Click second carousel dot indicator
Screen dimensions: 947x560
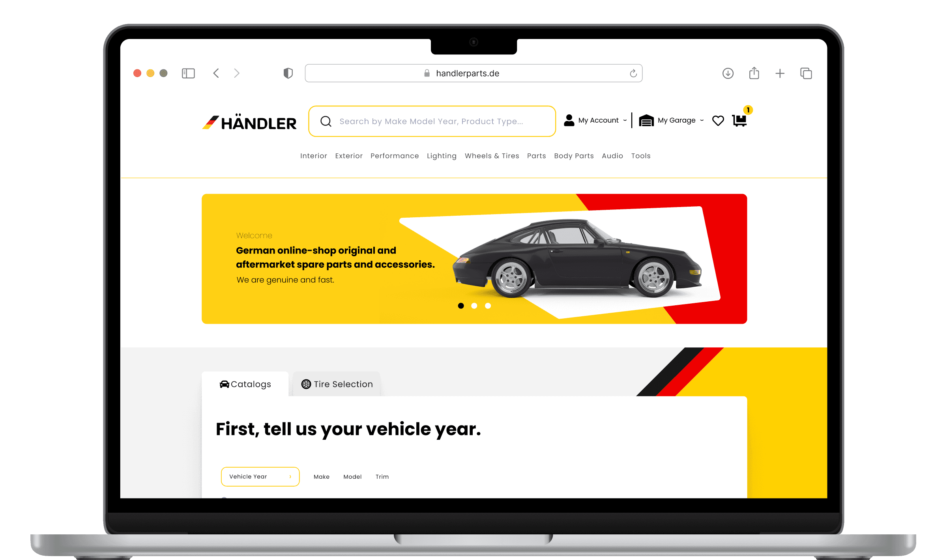(474, 306)
